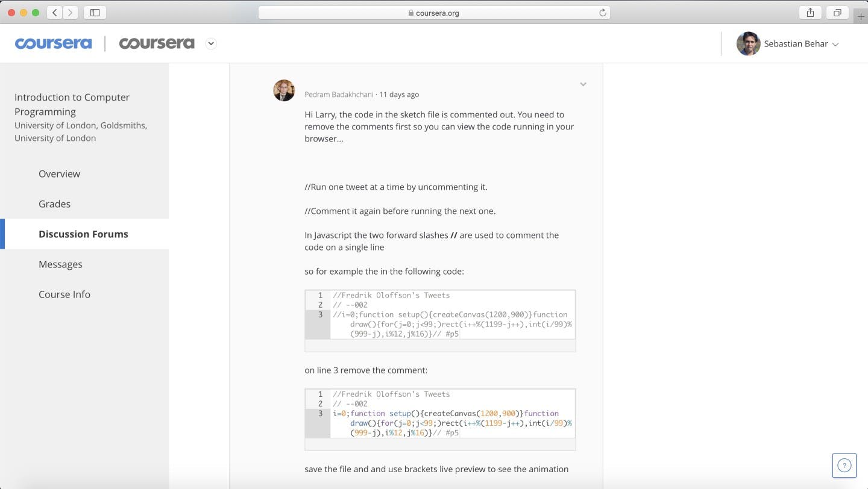
Task: Open the Safari share icon
Action: pyautogui.click(x=810, y=13)
